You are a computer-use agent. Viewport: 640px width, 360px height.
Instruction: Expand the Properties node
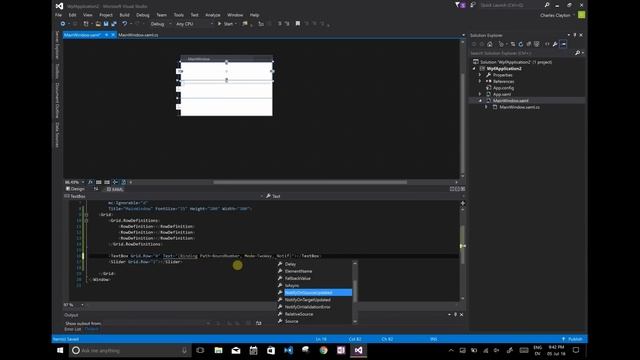click(x=480, y=75)
